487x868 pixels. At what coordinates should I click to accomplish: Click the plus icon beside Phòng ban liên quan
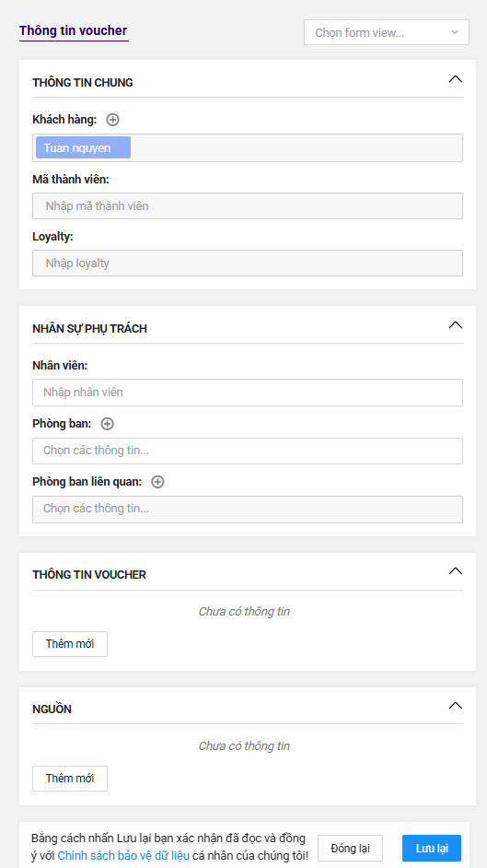pos(157,482)
